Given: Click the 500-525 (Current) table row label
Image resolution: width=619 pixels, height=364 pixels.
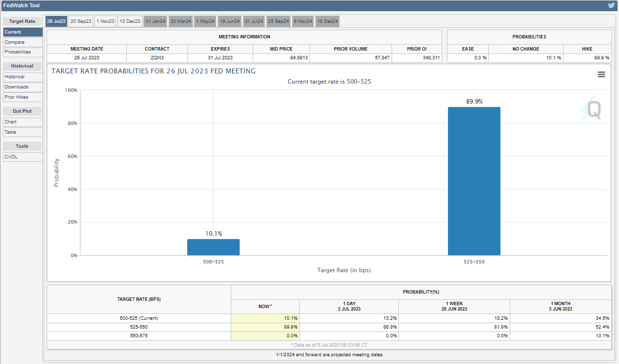Looking at the screenshot, I should (x=139, y=318).
